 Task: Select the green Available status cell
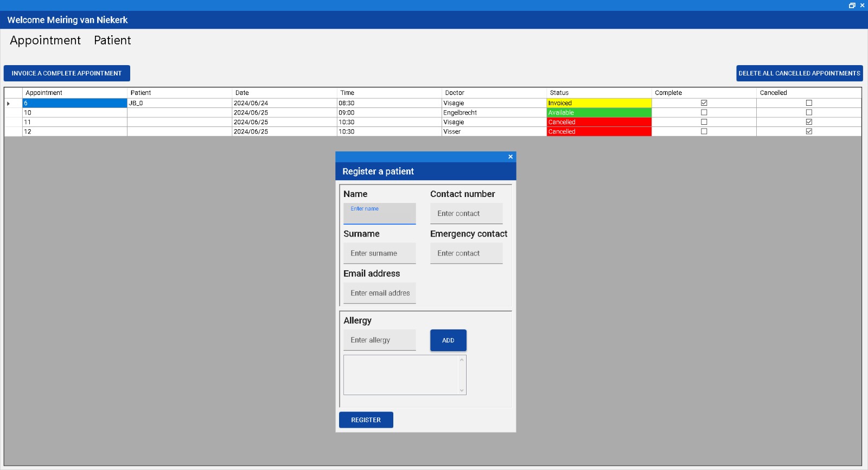pos(599,112)
